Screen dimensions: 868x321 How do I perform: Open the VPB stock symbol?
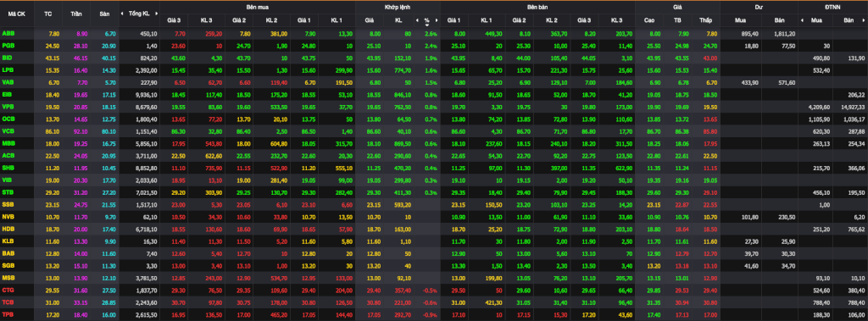8,107
